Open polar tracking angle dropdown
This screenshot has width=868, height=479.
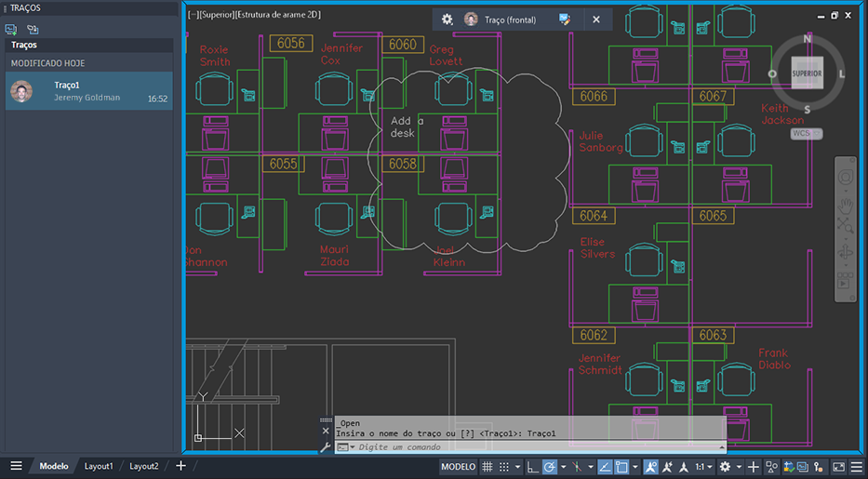coord(563,467)
